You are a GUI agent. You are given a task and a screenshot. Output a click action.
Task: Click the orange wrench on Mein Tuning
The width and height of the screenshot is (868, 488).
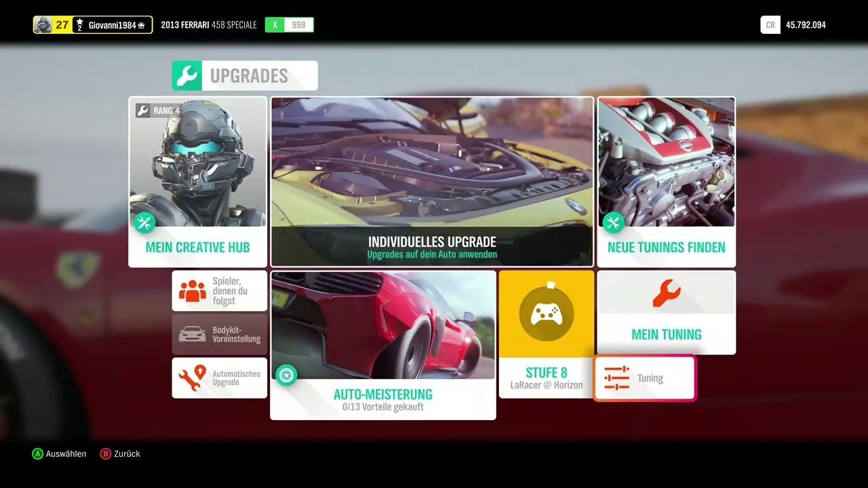(666, 293)
